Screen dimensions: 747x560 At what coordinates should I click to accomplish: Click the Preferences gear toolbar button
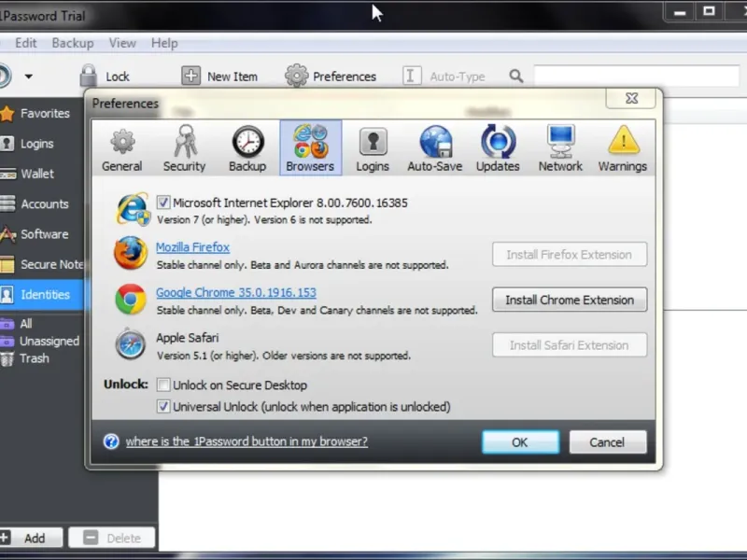pos(331,77)
